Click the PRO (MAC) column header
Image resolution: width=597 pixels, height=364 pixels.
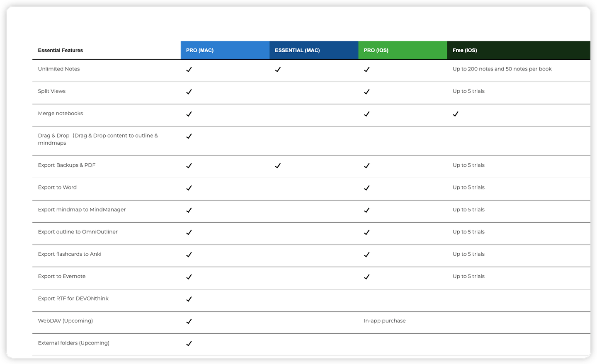pyautogui.click(x=225, y=50)
